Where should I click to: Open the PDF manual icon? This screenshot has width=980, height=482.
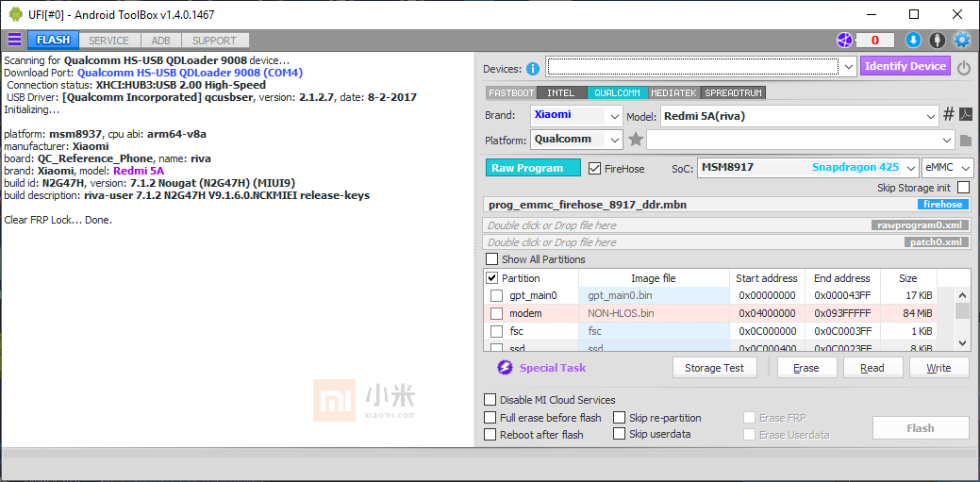[966, 114]
